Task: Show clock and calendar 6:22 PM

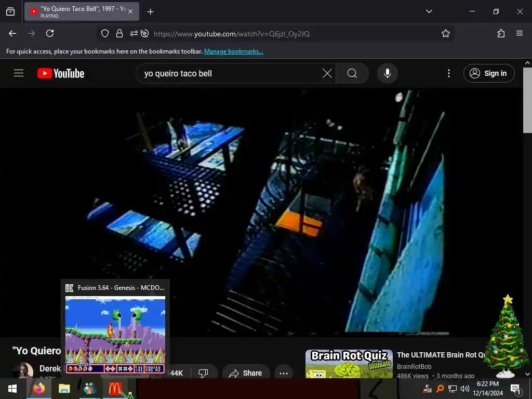Action: (x=488, y=389)
